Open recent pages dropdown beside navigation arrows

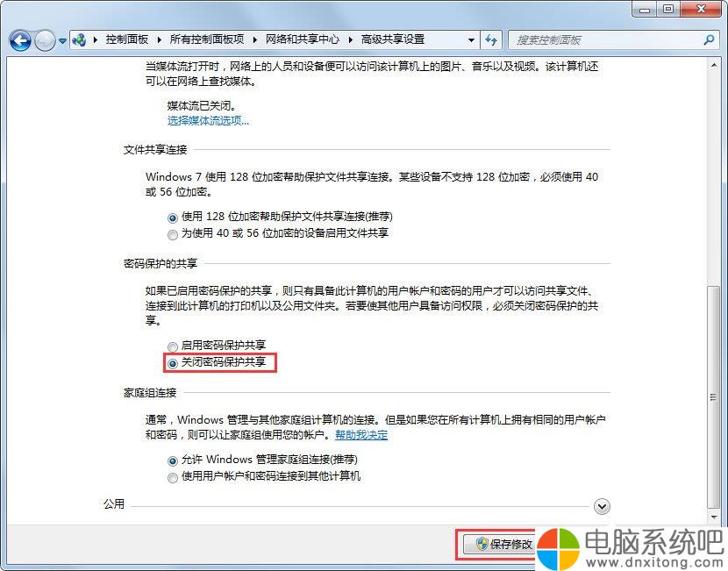tap(62, 41)
